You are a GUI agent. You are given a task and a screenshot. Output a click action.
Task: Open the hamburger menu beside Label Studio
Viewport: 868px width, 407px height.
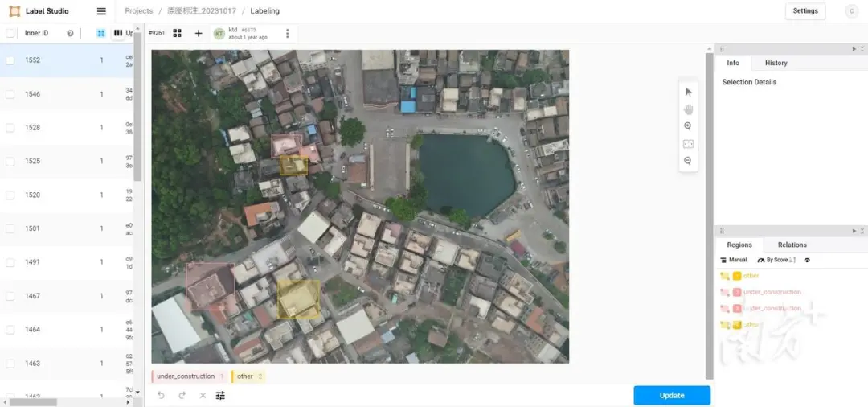tap(101, 11)
